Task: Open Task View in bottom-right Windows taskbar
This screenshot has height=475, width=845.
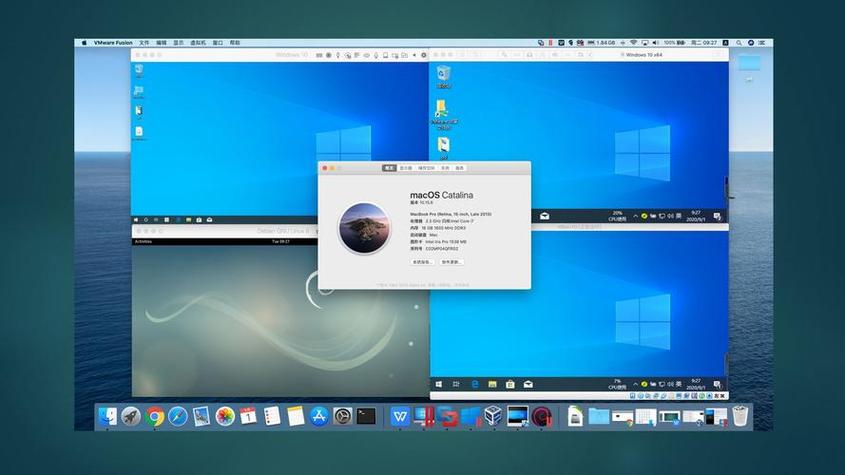Action: click(x=456, y=384)
